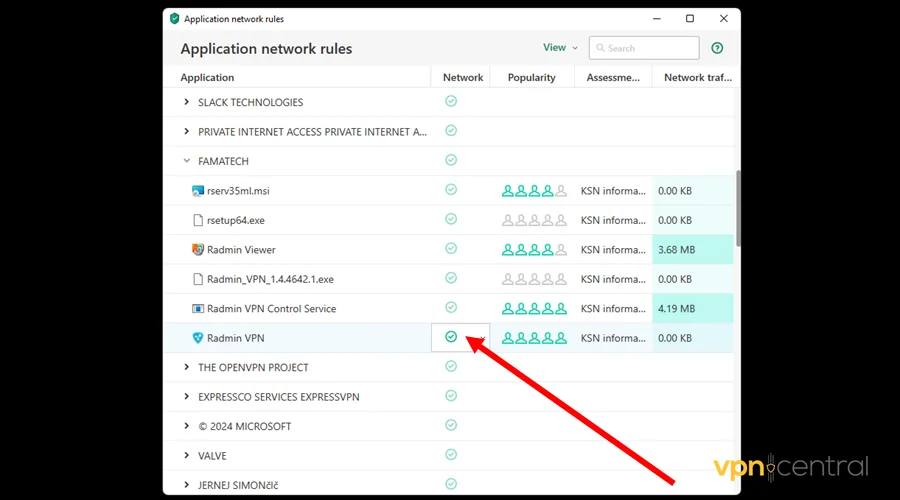Click popularity rating for Radmin Viewer
This screenshot has height=500, width=900.
[x=534, y=250]
